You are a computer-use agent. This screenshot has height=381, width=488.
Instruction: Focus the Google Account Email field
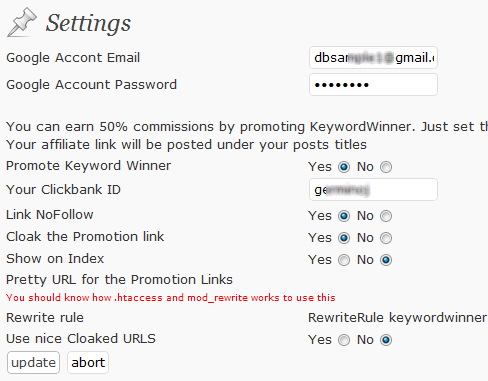(x=373, y=58)
